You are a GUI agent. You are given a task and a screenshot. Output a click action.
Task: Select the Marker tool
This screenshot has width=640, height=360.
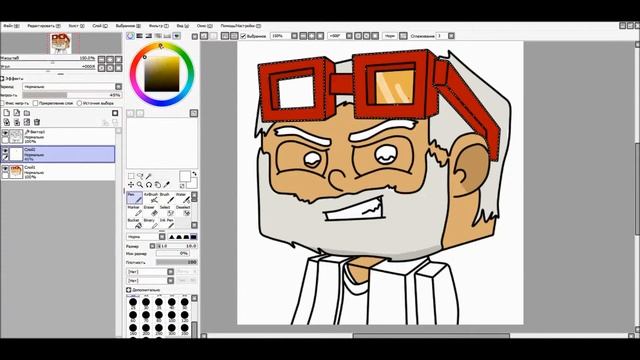[x=134, y=211]
